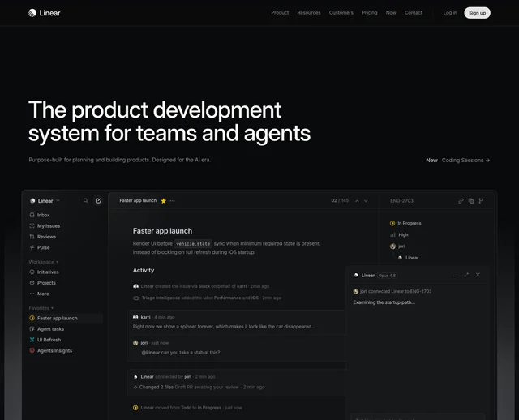Click the Agent tasks icon in favorites

[x=32, y=329]
